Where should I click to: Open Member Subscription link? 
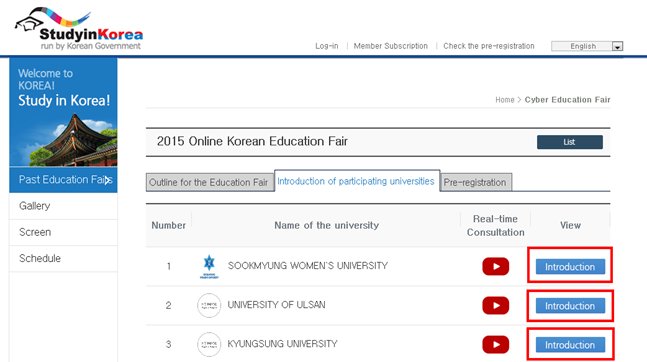(391, 46)
